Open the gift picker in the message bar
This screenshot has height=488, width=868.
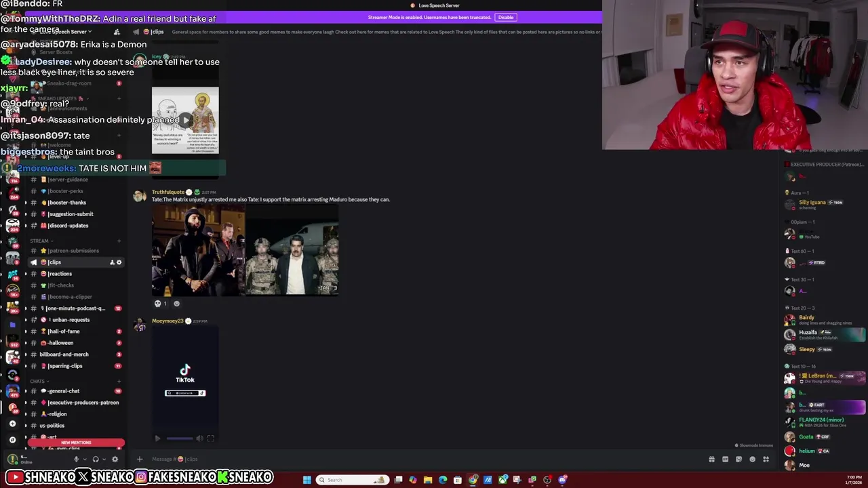click(x=711, y=459)
